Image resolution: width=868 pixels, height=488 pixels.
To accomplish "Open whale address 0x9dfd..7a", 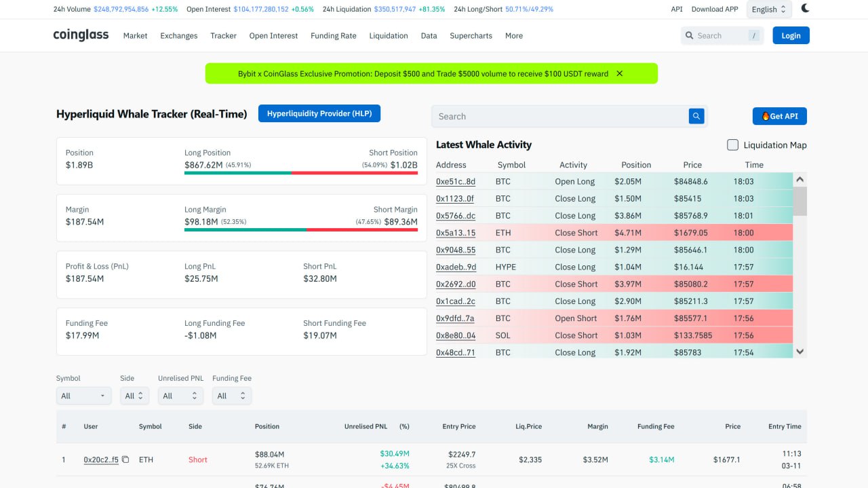I will click(455, 318).
